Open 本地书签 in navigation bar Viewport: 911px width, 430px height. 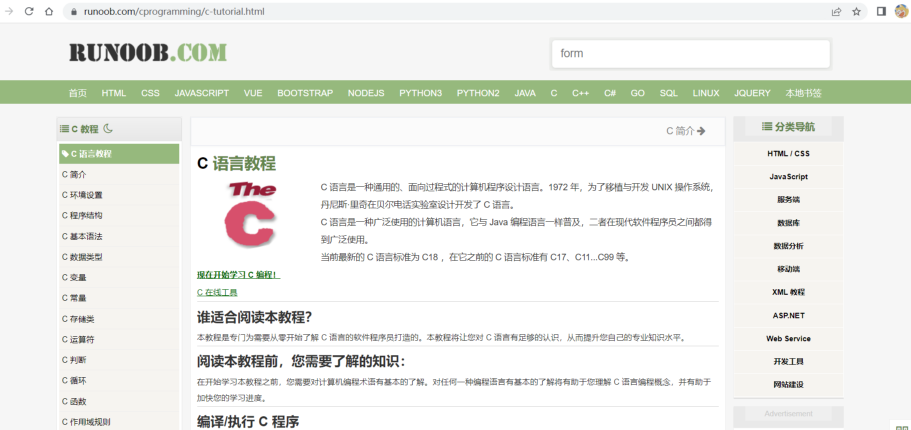[x=804, y=93]
